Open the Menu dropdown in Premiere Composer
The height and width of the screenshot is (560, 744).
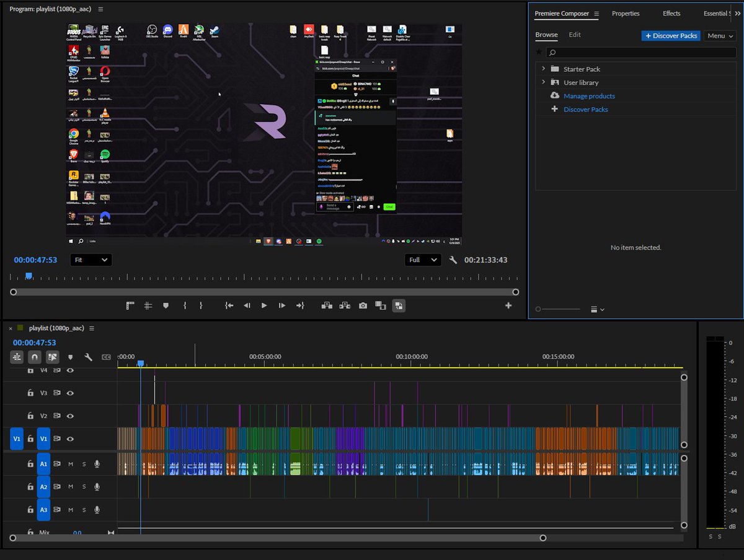pos(719,36)
